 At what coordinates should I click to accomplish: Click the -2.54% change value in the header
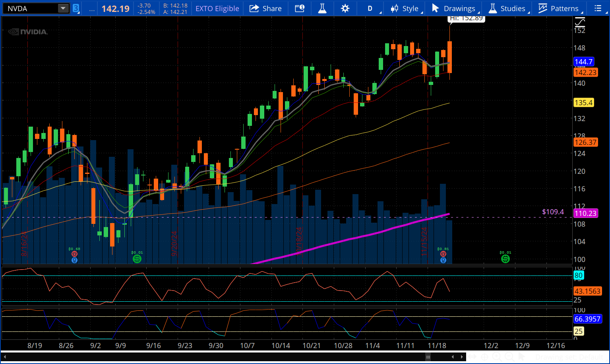click(147, 12)
